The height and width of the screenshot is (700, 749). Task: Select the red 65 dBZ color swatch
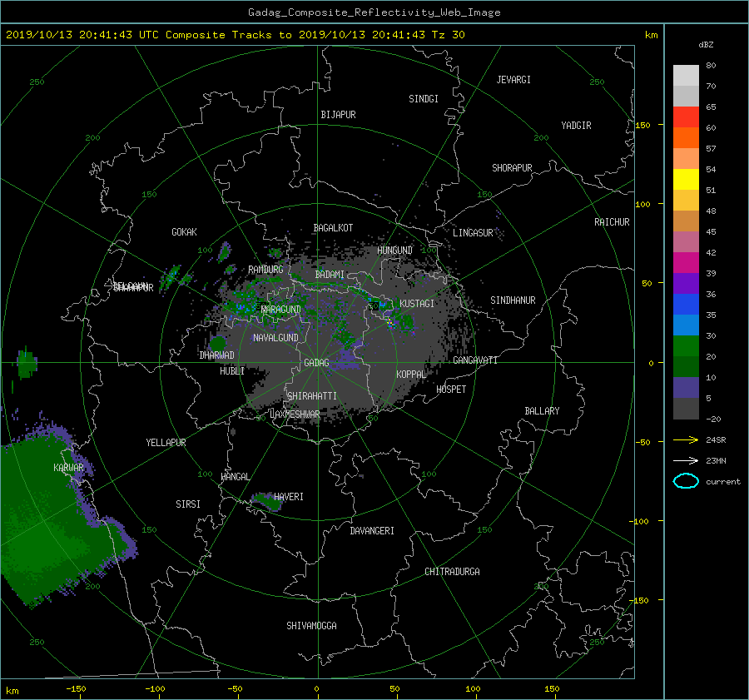pyautogui.click(x=686, y=117)
